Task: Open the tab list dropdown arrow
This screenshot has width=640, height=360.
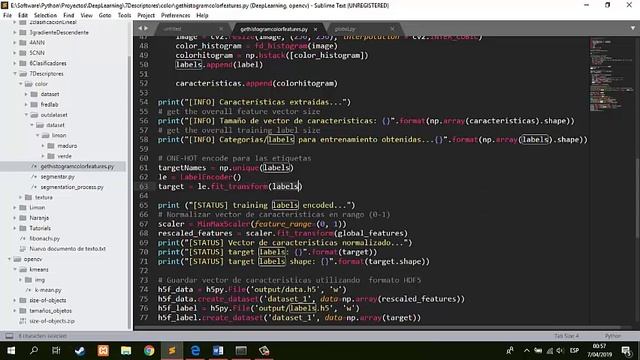Action: click(633, 28)
